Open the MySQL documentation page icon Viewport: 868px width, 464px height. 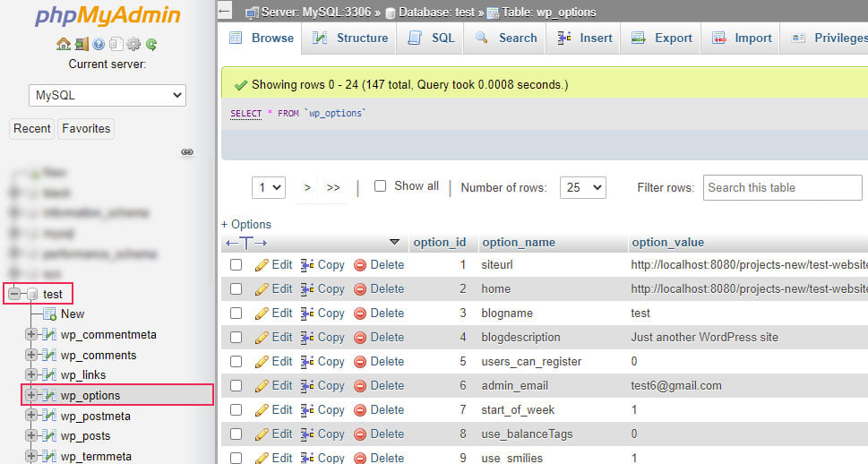point(116,44)
